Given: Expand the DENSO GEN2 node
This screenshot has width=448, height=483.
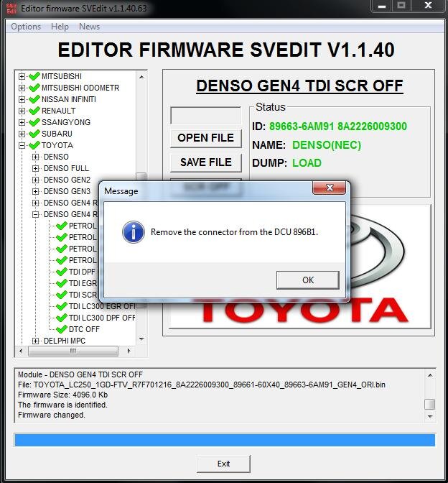Looking at the screenshot, I should coord(35,180).
